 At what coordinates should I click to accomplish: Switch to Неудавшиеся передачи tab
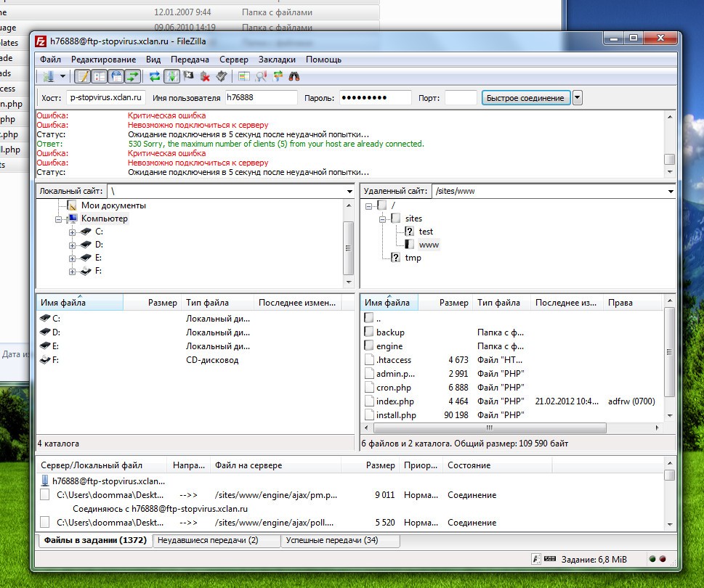(217, 540)
